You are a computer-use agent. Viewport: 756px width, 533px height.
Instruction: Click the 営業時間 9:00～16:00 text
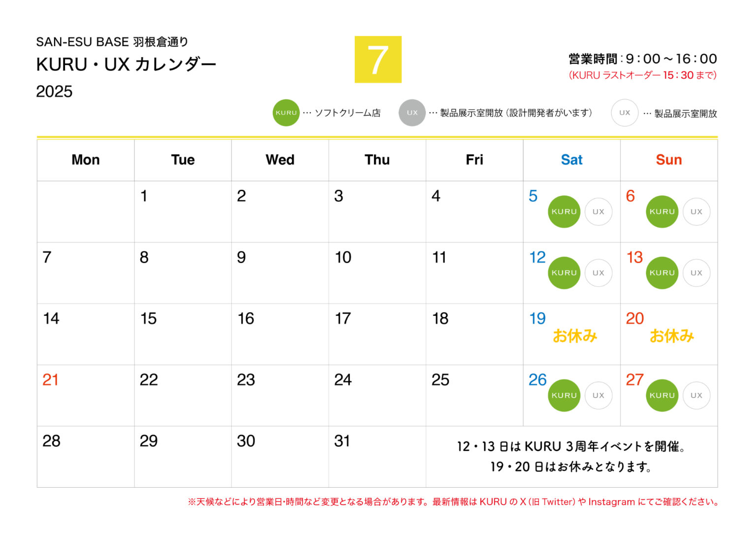(x=642, y=59)
